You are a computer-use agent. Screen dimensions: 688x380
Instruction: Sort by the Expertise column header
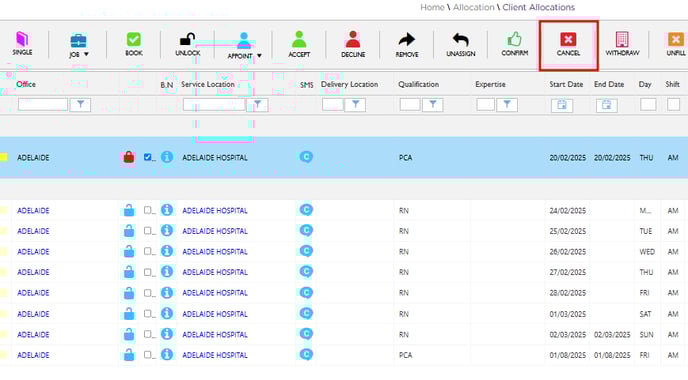(x=490, y=84)
